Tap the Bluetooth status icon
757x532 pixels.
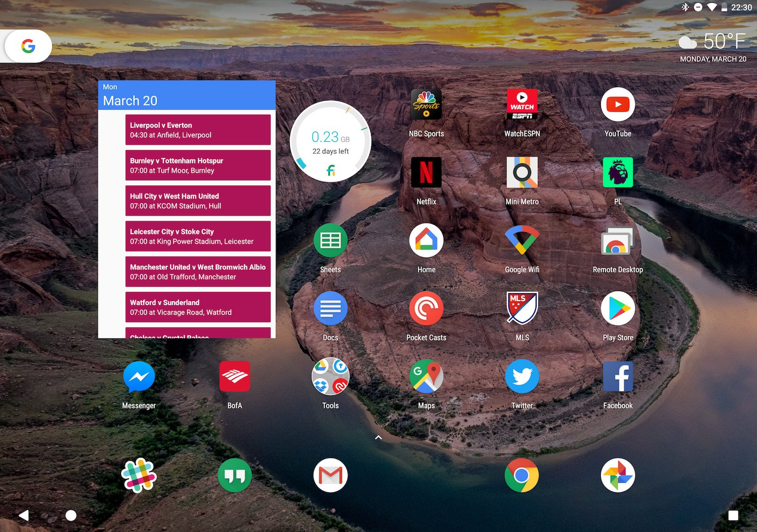pos(685,7)
